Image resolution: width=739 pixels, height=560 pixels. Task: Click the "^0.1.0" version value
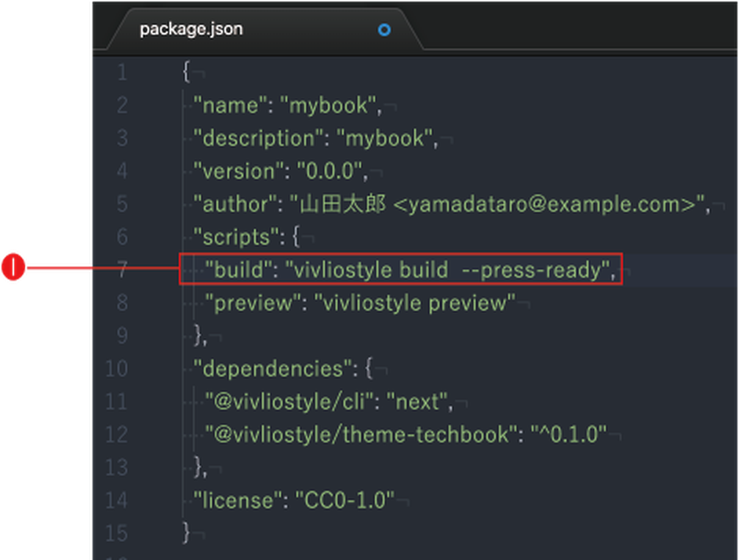coord(569,435)
